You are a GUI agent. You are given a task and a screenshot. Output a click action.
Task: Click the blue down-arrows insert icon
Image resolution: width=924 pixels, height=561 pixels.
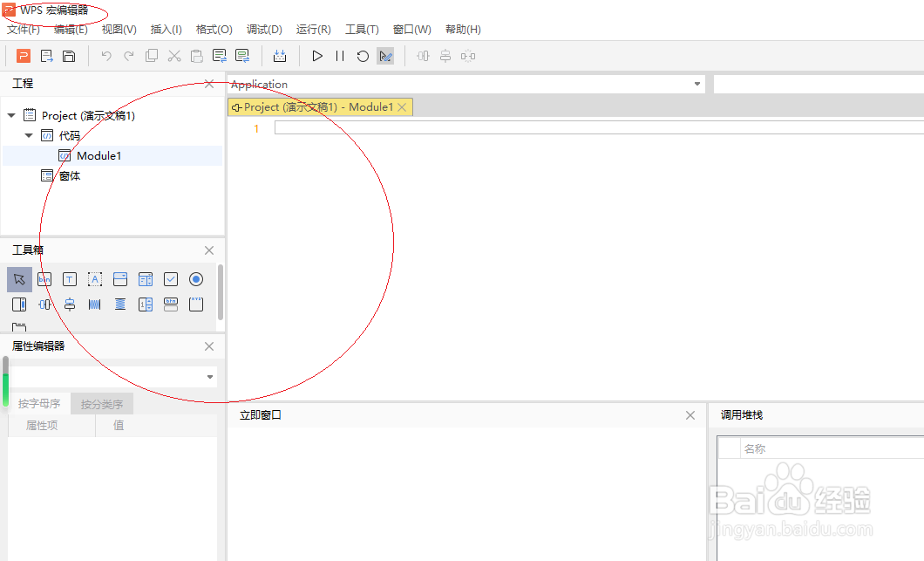(x=280, y=56)
